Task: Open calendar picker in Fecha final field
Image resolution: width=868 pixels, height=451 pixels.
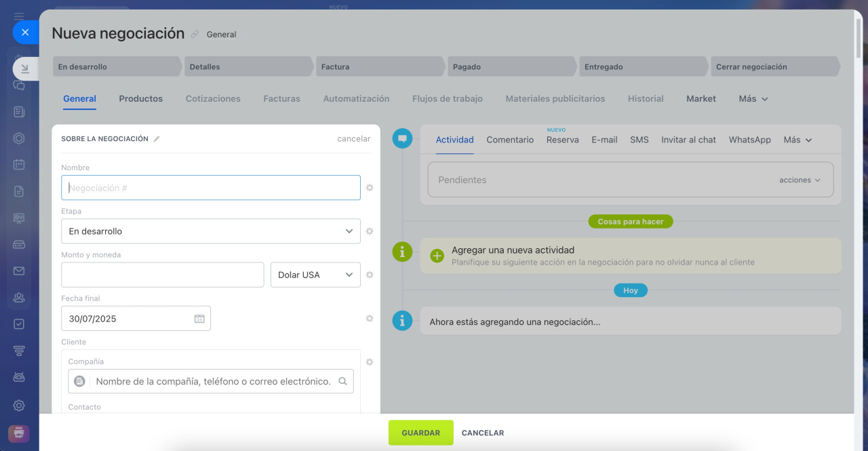Action: click(199, 319)
